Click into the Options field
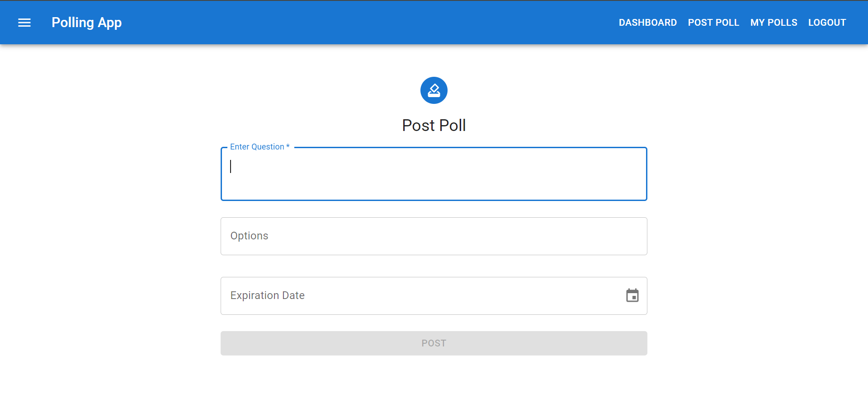Viewport: 868px width, 402px height. 434,236
